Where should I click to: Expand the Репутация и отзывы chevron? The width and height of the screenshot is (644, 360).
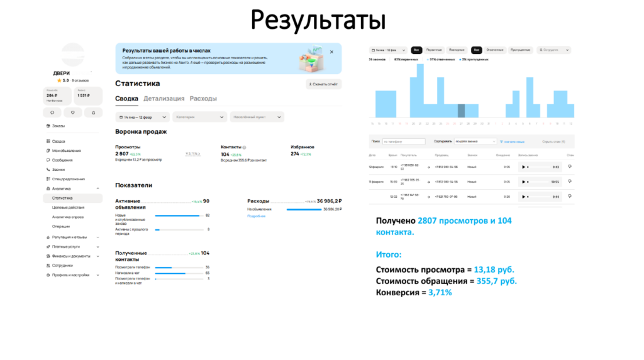click(x=97, y=237)
